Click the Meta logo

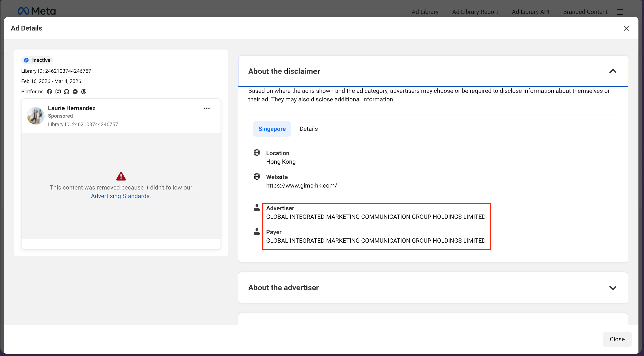point(37,11)
